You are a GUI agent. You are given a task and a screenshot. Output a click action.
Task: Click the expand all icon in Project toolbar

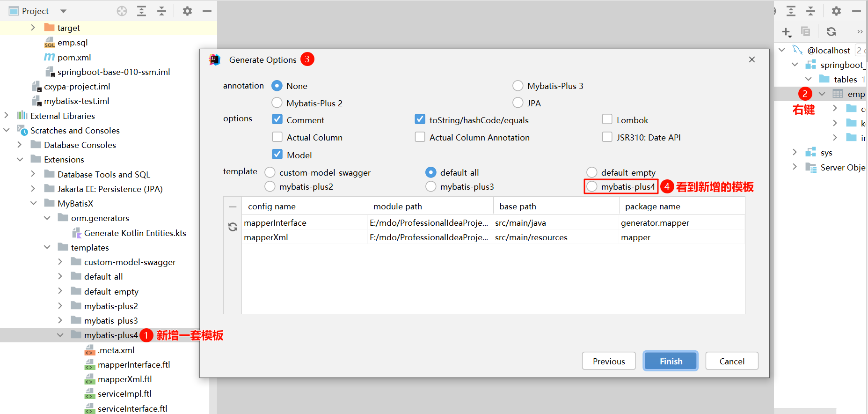pyautogui.click(x=141, y=11)
